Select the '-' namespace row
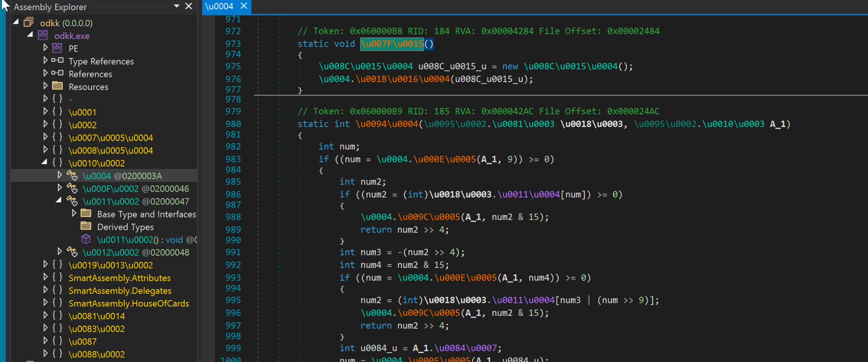 [x=70, y=99]
